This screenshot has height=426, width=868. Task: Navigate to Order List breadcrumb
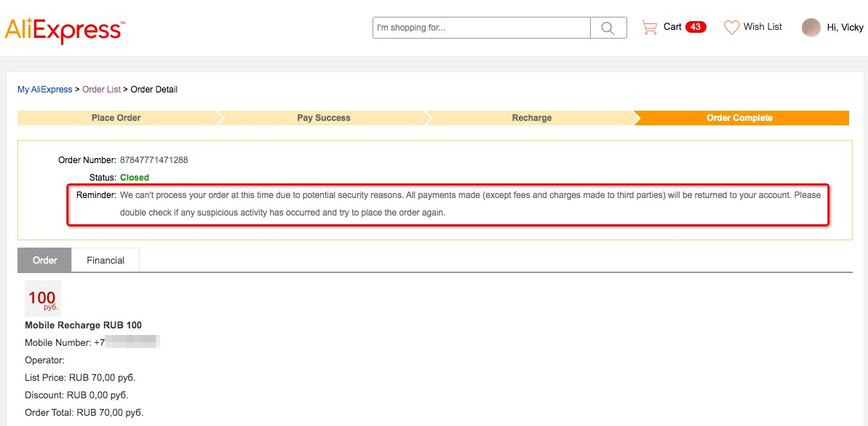[x=101, y=90]
